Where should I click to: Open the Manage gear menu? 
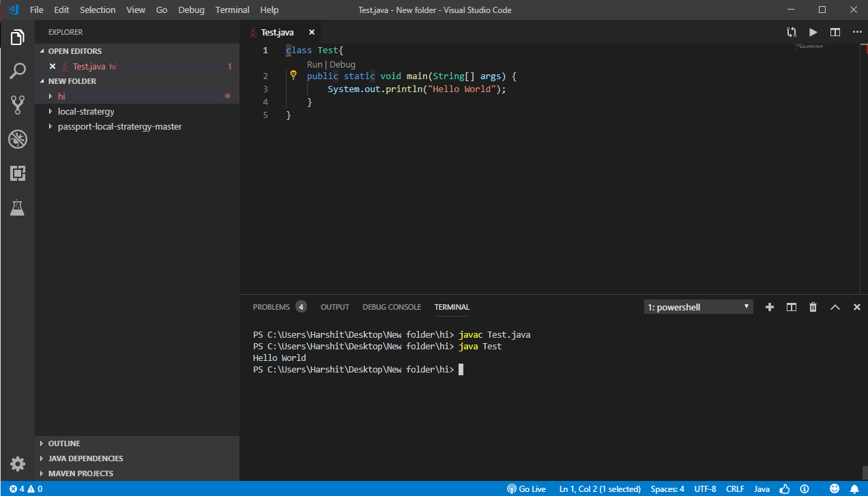click(17, 464)
